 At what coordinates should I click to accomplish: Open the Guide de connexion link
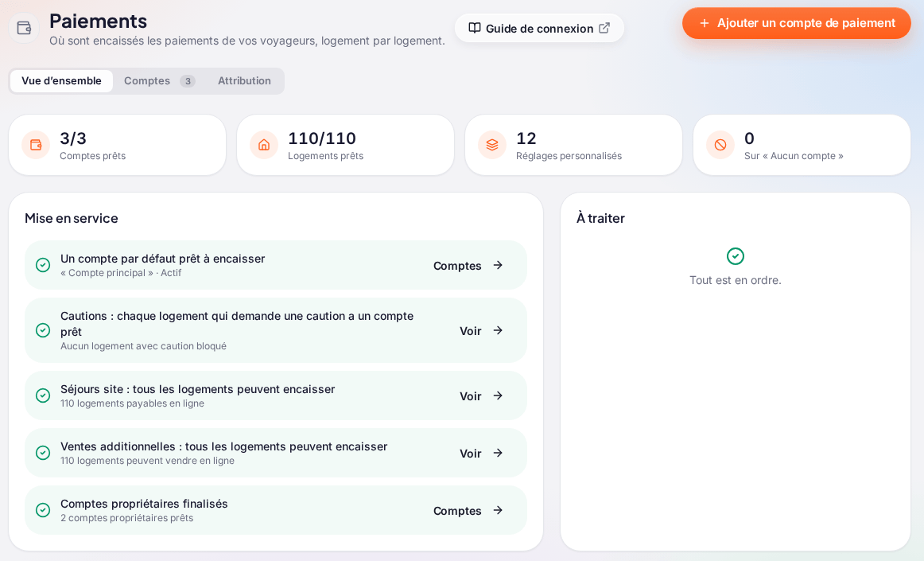pos(539,29)
